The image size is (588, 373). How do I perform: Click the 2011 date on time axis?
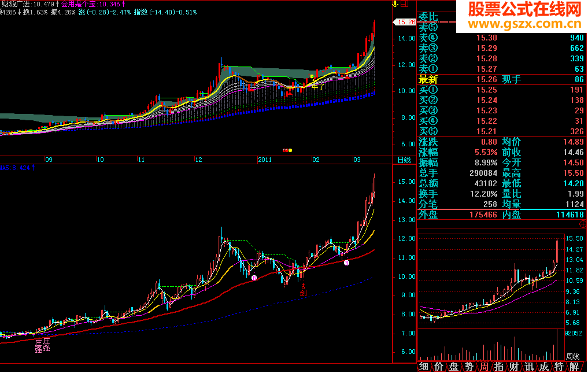coord(265,160)
